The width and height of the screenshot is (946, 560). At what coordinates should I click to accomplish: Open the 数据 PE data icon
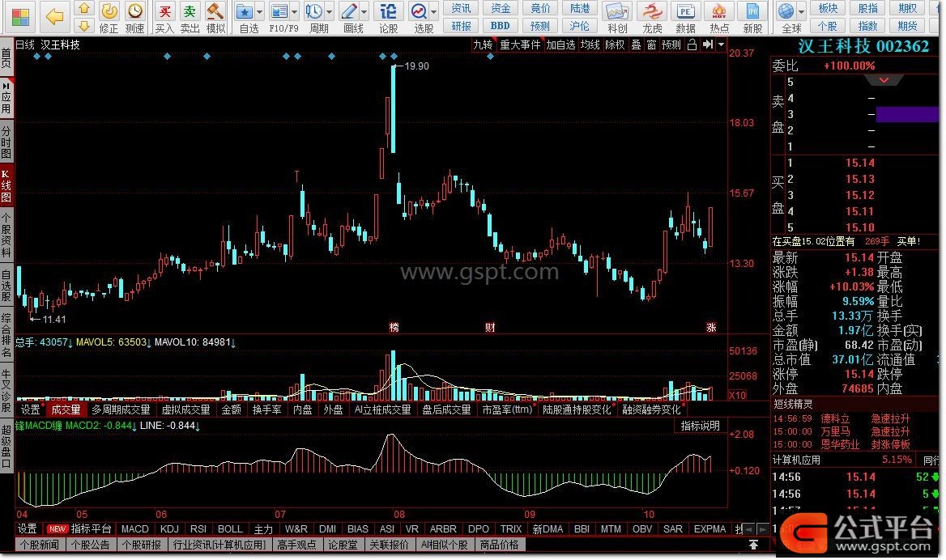(685, 18)
